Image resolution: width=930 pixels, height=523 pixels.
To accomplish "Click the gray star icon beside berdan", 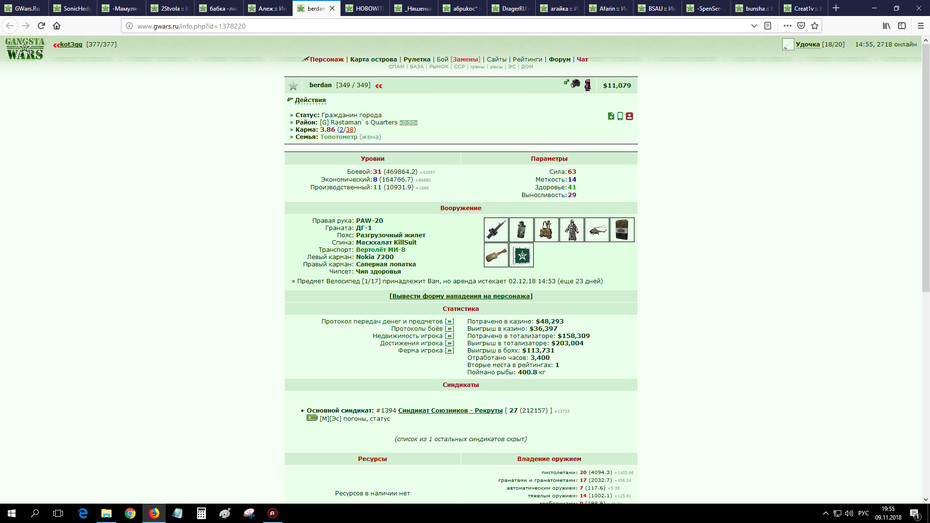I will click(293, 86).
